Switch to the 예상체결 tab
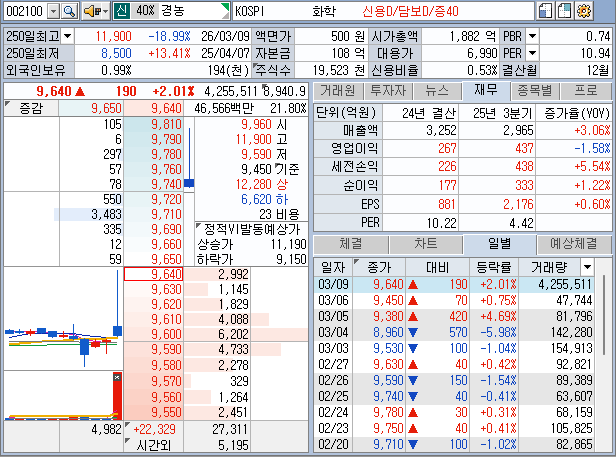The image size is (616, 457). (x=574, y=244)
